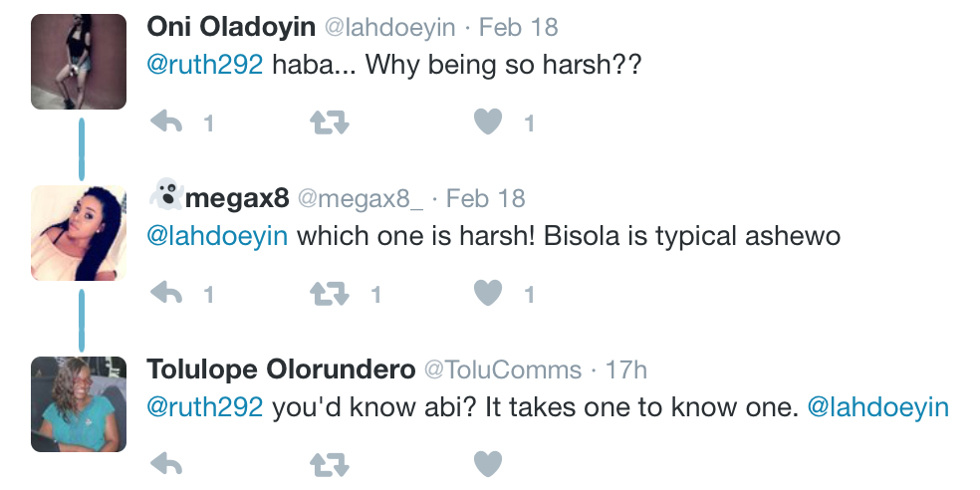Open @lahdoeyin mention ending Tolulope's tweet
980x490 pixels.
[x=878, y=407]
